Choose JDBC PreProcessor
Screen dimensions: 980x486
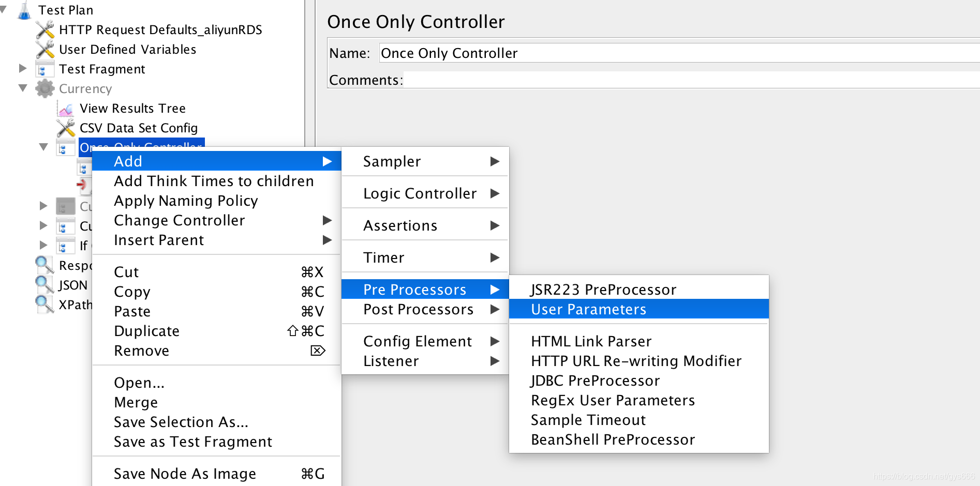coord(639,381)
